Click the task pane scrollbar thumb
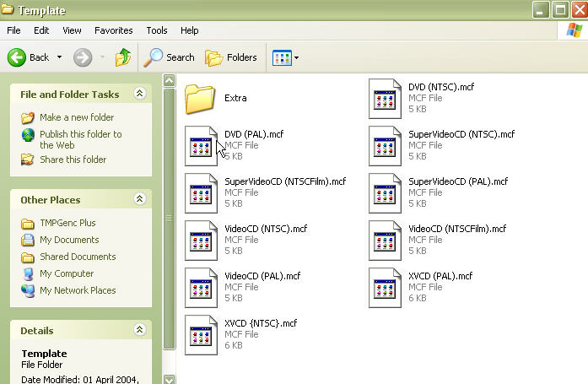Screen dimensions: 588x384 click(169, 219)
